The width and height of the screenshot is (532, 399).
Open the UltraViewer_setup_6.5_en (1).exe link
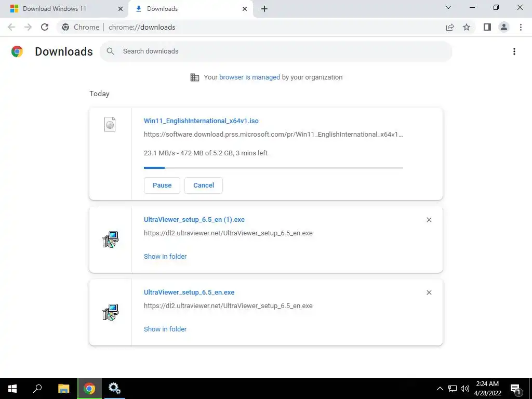(194, 220)
